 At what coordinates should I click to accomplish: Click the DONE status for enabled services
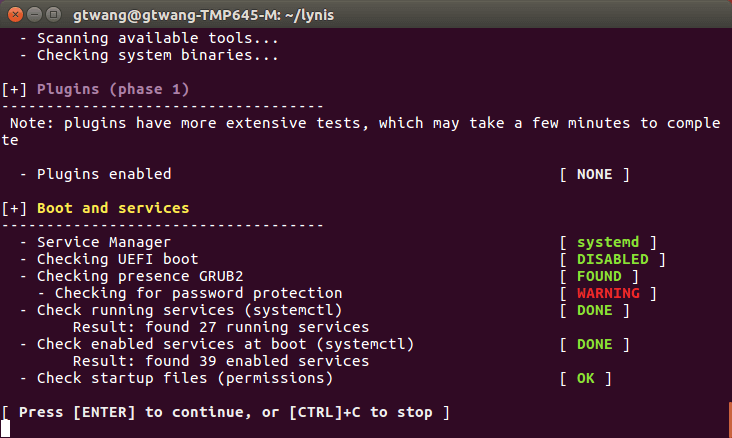(x=594, y=344)
